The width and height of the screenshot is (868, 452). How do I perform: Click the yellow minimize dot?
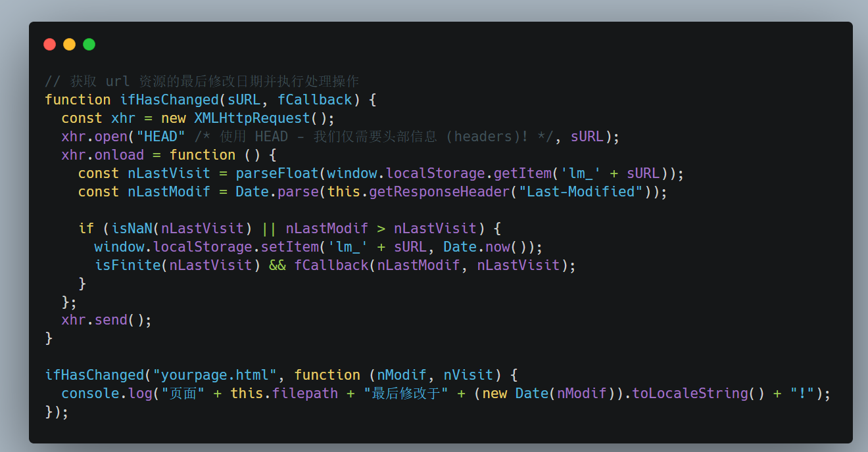point(69,44)
